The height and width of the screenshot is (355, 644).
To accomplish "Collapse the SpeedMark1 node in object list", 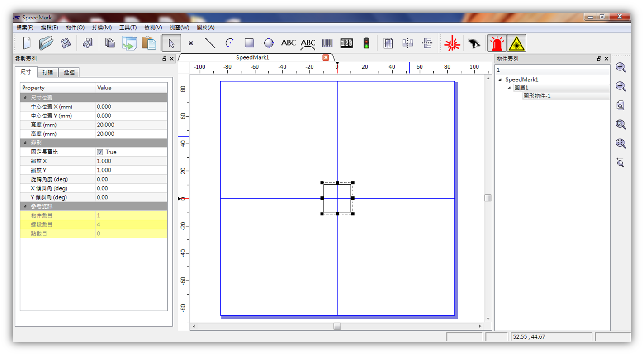I will click(x=499, y=79).
